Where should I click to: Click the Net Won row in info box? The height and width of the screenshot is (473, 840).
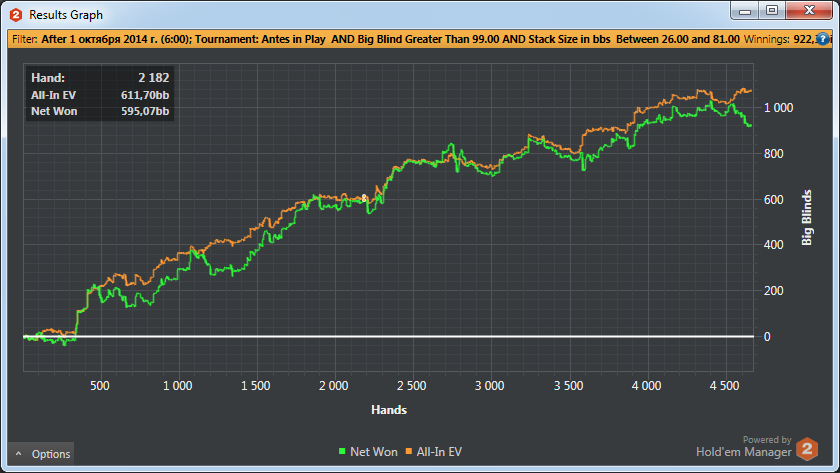[x=100, y=110]
